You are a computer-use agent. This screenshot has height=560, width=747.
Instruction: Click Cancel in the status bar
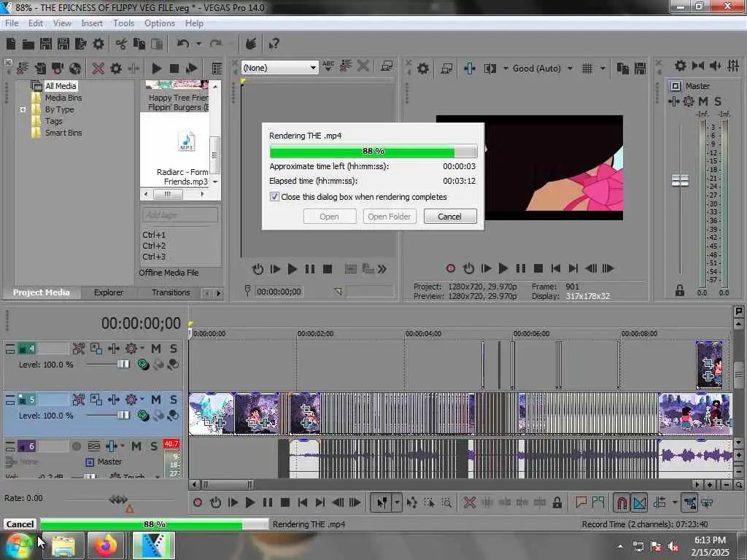point(20,524)
